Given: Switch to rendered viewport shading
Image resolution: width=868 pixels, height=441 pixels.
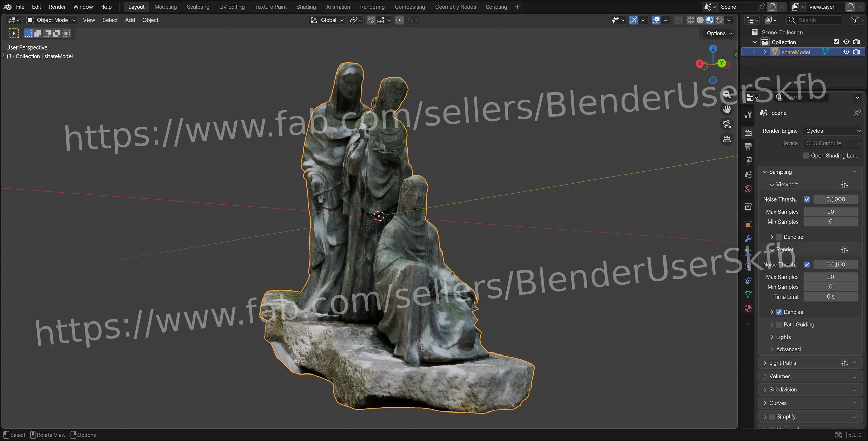Looking at the screenshot, I should 719,20.
